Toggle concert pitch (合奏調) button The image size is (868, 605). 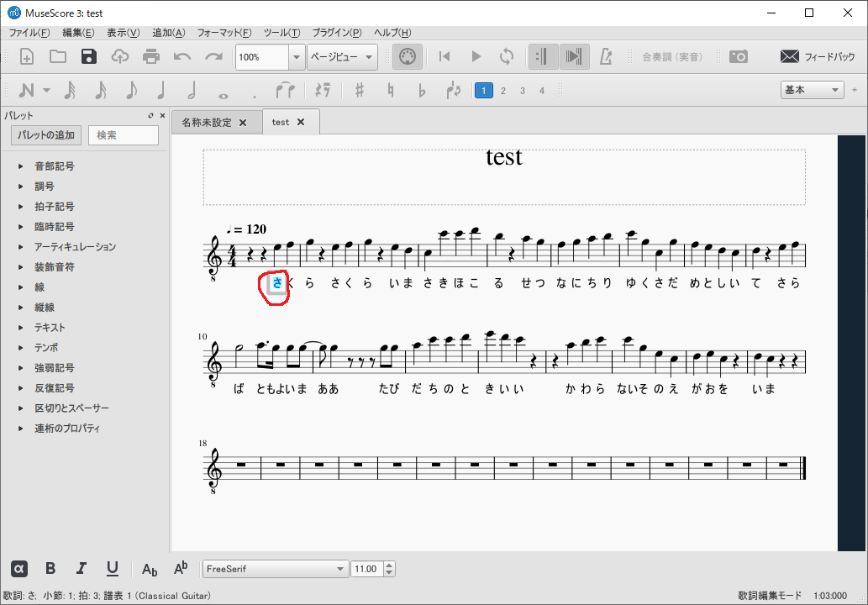tap(672, 57)
